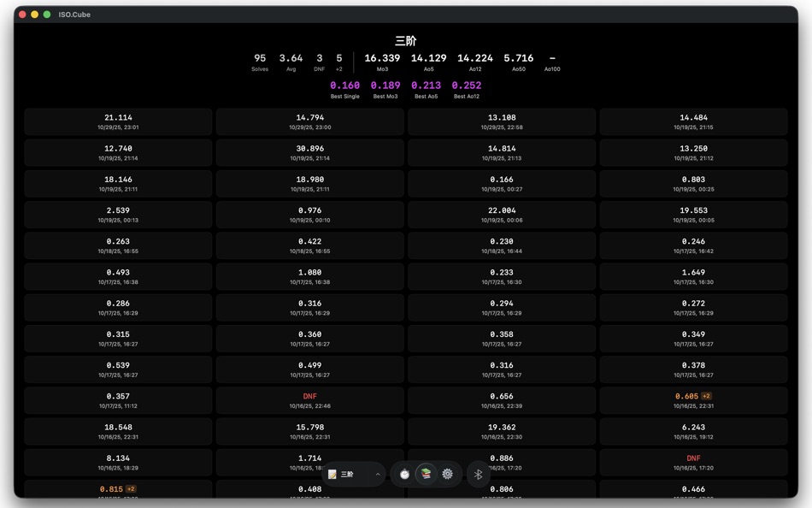812x508 pixels.
Task: Open the settings gear in the bottom dock
Action: click(447, 474)
